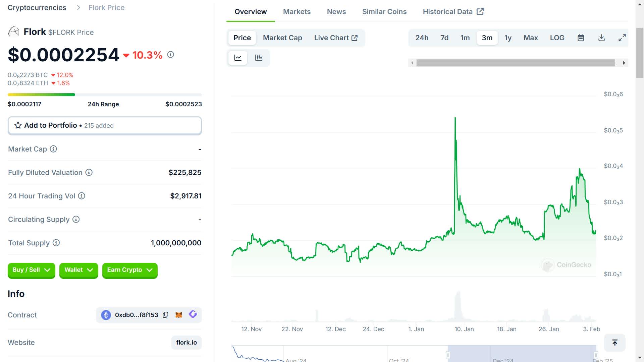Click the navigator selected range area
This screenshot has height=362, width=644.
pyautogui.click(x=522, y=354)
